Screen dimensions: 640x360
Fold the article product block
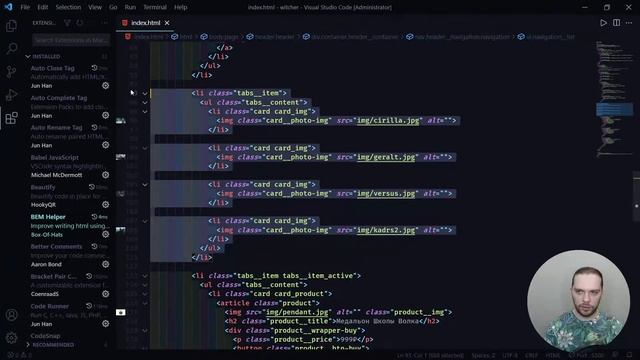(145, 303)
